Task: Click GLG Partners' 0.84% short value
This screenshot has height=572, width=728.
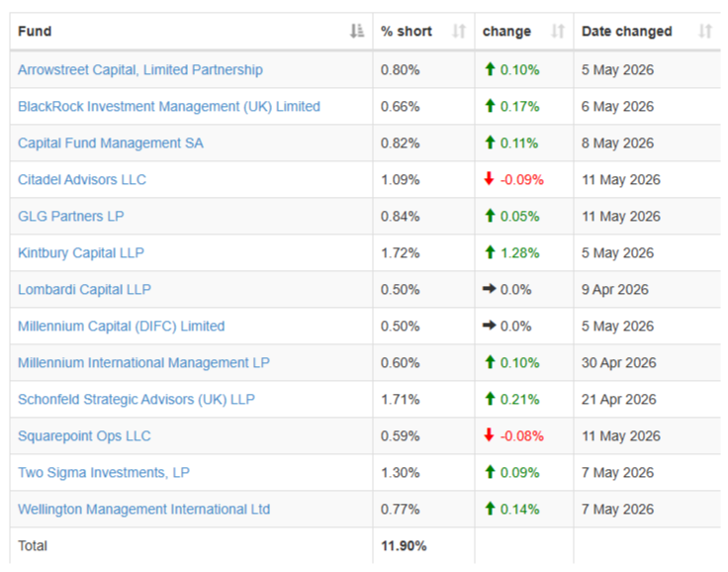Action: point(401,217)
